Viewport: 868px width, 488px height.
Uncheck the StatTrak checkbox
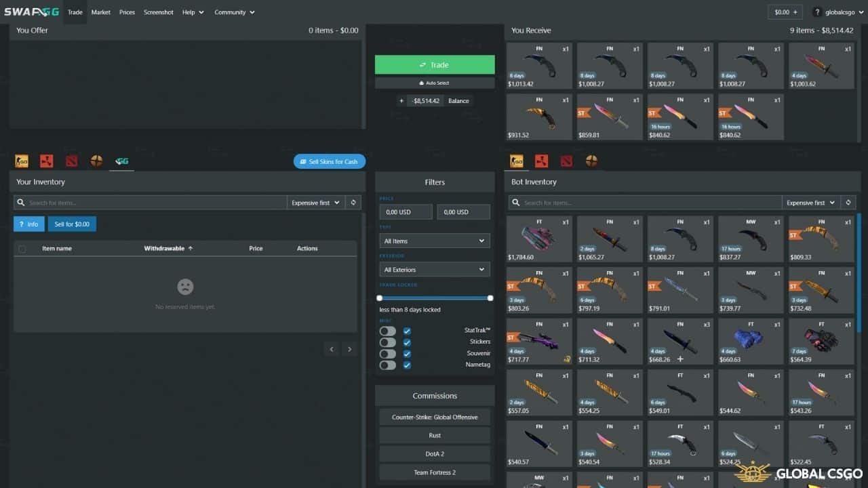(407, 331)
